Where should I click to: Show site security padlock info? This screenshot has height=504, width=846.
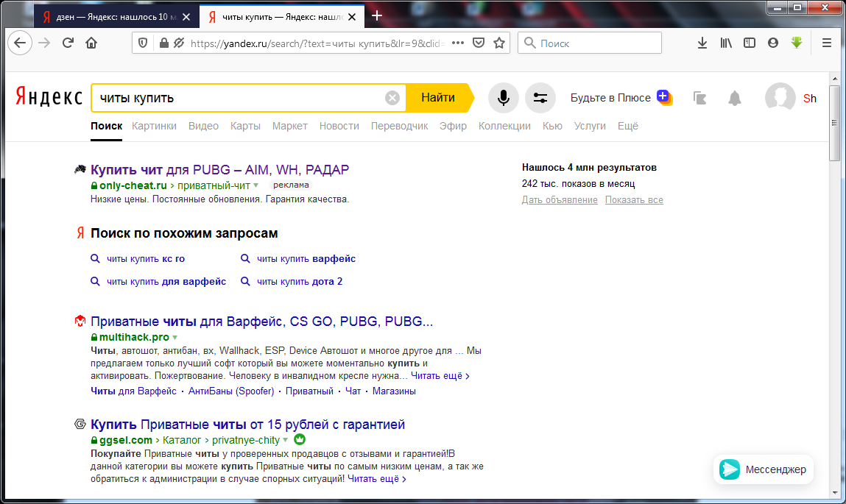tap(164, 43)
